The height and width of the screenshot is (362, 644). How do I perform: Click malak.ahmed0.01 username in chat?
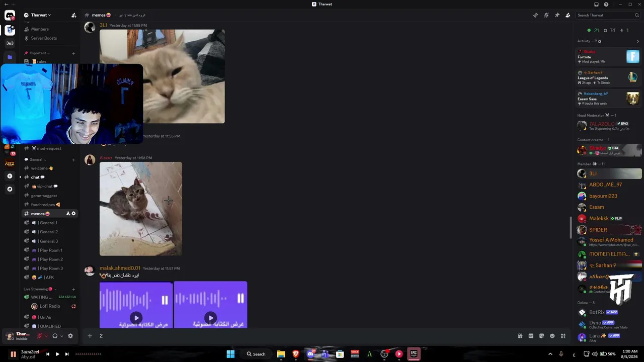tap(120, 268)
